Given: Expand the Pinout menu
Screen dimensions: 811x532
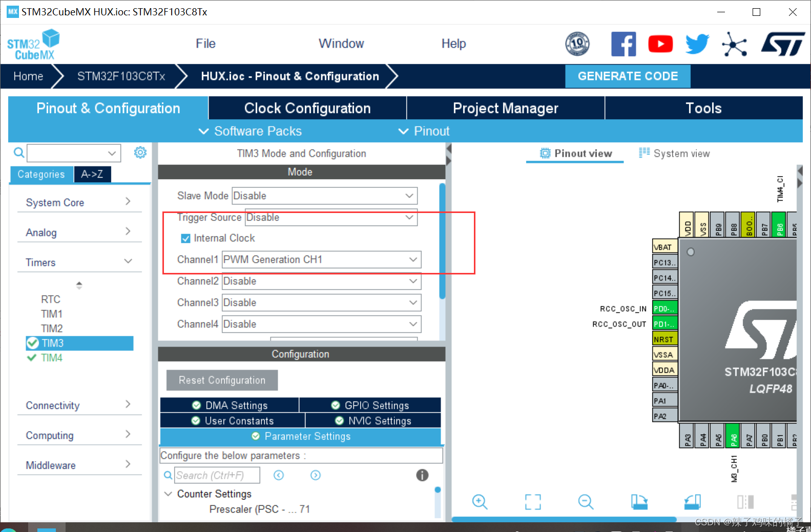Looking at the screenshot, I should click(x=424, y=131).
